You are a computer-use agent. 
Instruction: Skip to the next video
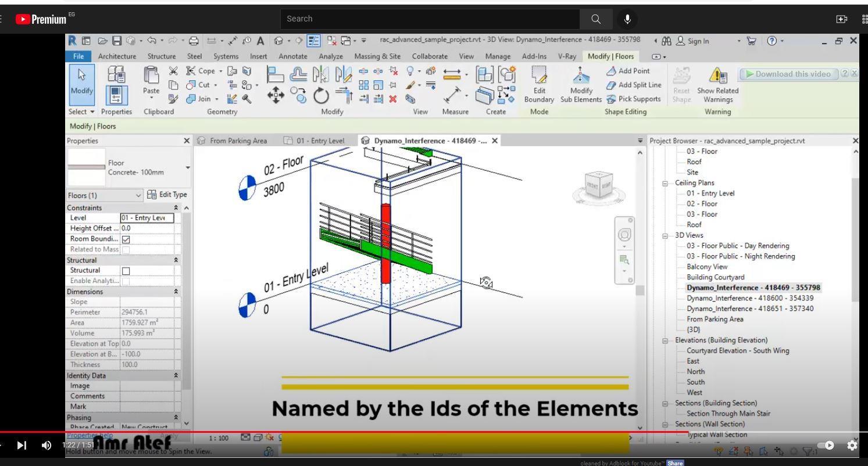click(x=22, y=446)
